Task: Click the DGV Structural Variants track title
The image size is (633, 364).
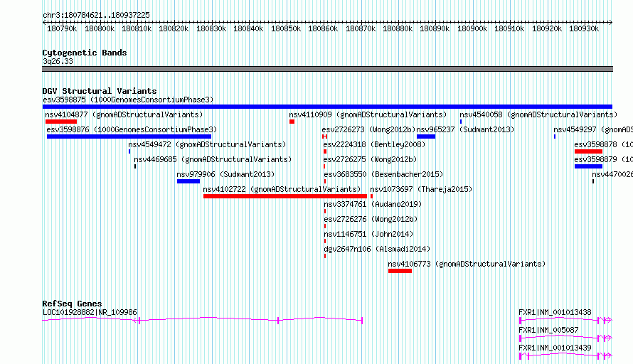Action: (100, 91)
